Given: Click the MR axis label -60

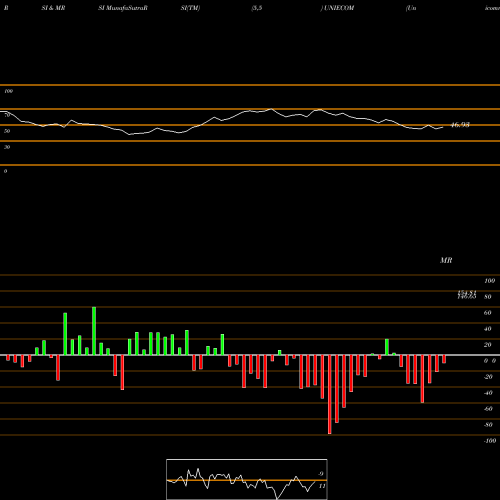Looking at the screenshot, I should click(x=488, y=409).
